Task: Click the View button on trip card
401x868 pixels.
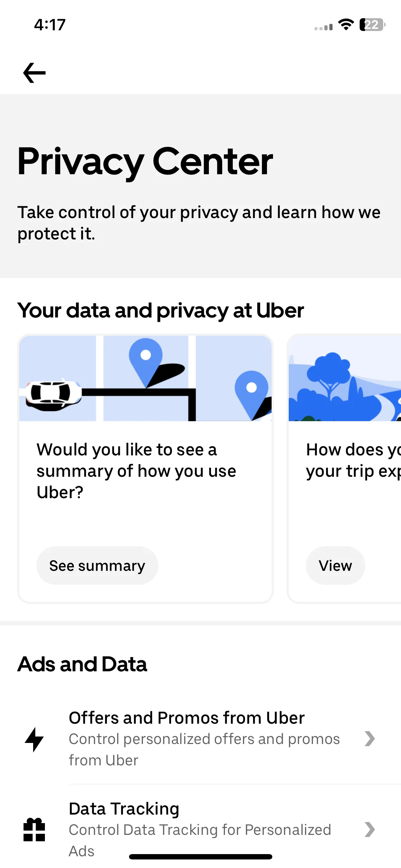Action: pos(335,565)
